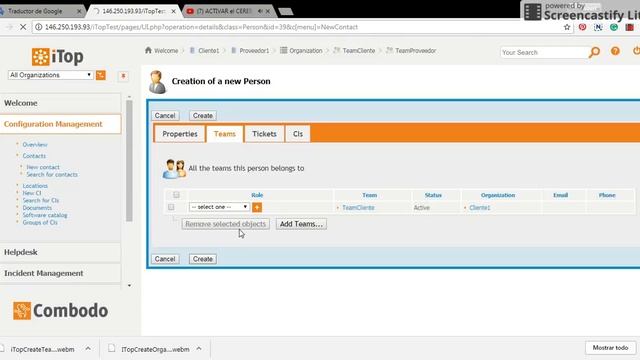Click the Organization breadcrumb icon
Image resolution: width=640 pixels, height=360 pixels.
pos(283,50)
